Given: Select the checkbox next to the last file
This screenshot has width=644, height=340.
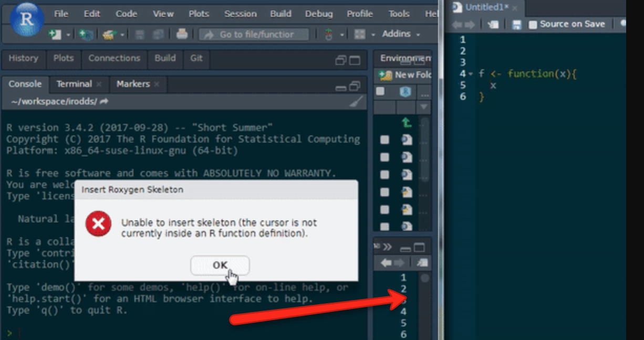Looking at the screenshot, I should 384,226.
